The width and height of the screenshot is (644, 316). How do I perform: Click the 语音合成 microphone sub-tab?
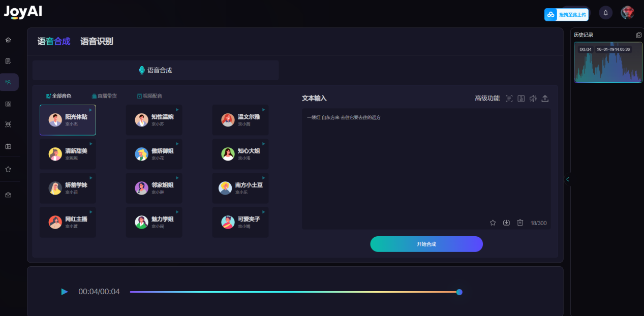tap(156, 70)
